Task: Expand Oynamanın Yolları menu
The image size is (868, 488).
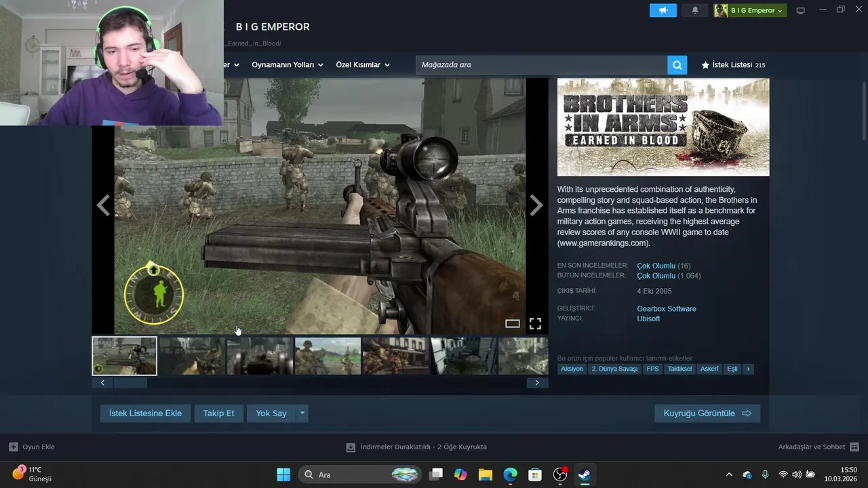Action: pos(287,65)
